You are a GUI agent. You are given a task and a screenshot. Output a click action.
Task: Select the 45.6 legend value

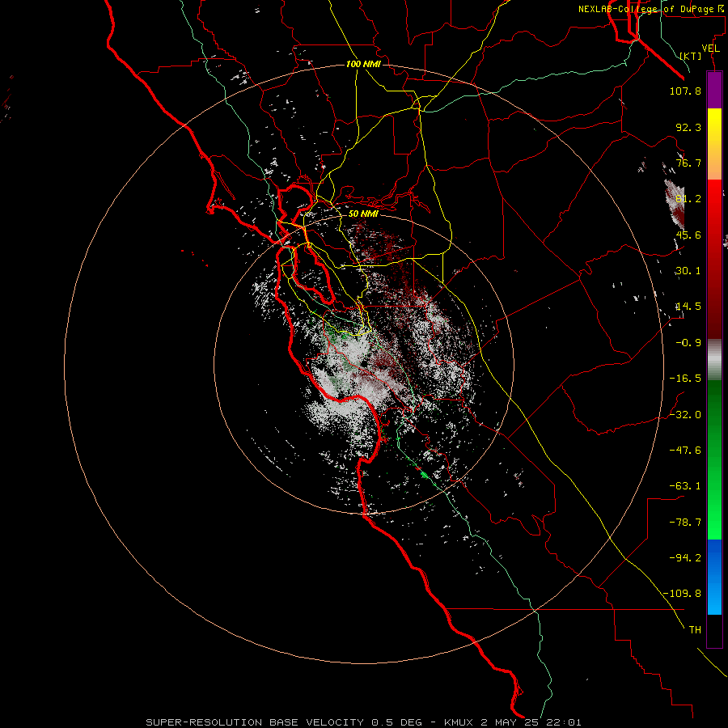pyautogui.click(x=688, y=235)
